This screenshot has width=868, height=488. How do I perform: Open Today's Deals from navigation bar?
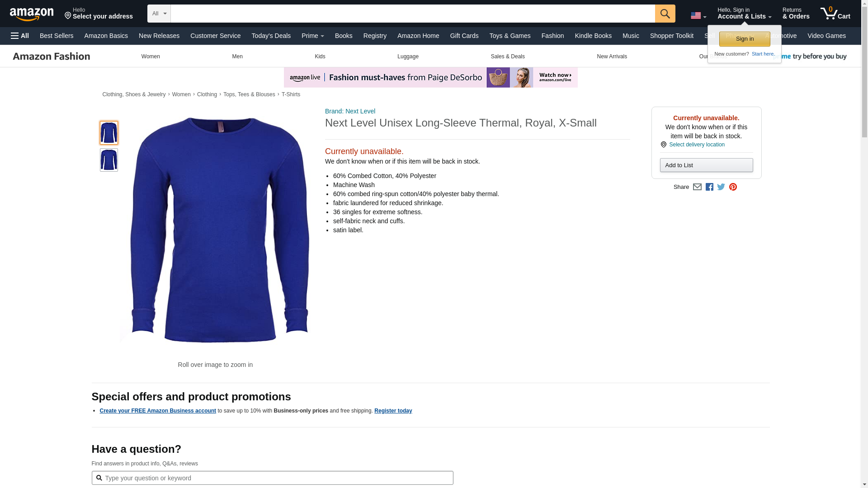click(x=271, y=36)
